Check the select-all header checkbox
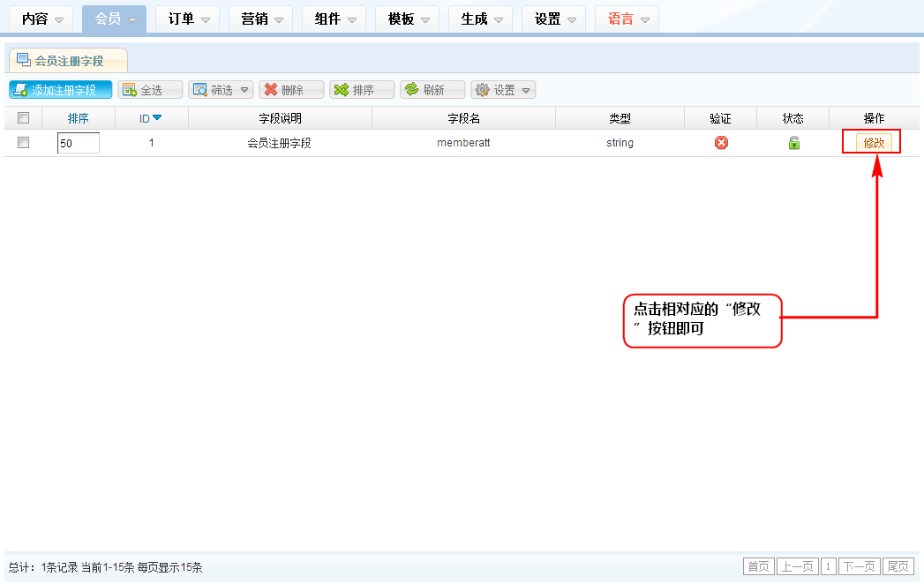Image resolution: width=924 pixels, height=584 pixels. click(24, 118)
